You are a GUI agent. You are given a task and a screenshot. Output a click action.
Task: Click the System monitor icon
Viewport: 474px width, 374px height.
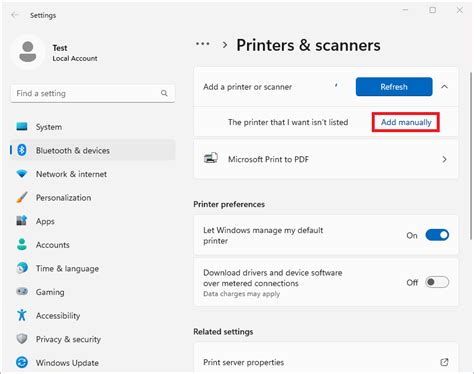[22, 127]
